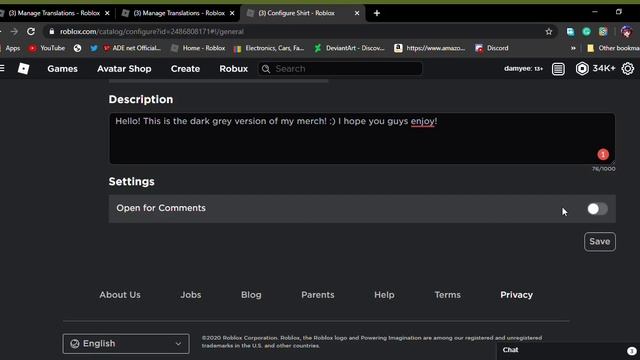Switch to the second Manage Translations tab

coord(179,13)
